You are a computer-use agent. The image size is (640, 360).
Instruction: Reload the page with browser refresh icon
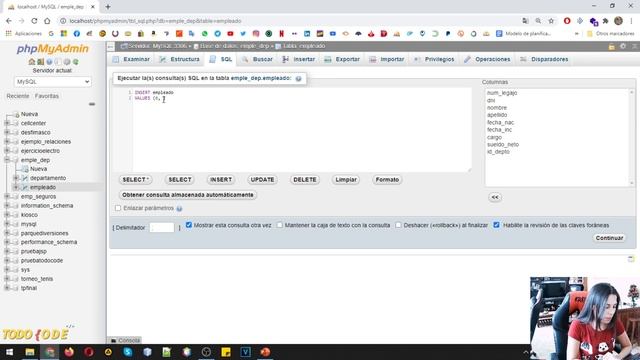[34, 21]
